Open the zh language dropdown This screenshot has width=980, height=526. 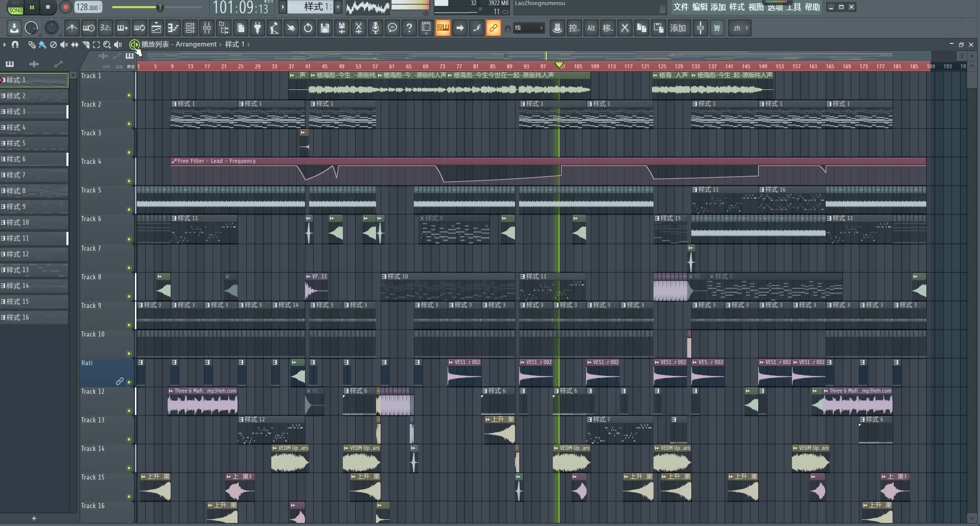point(740,28)
